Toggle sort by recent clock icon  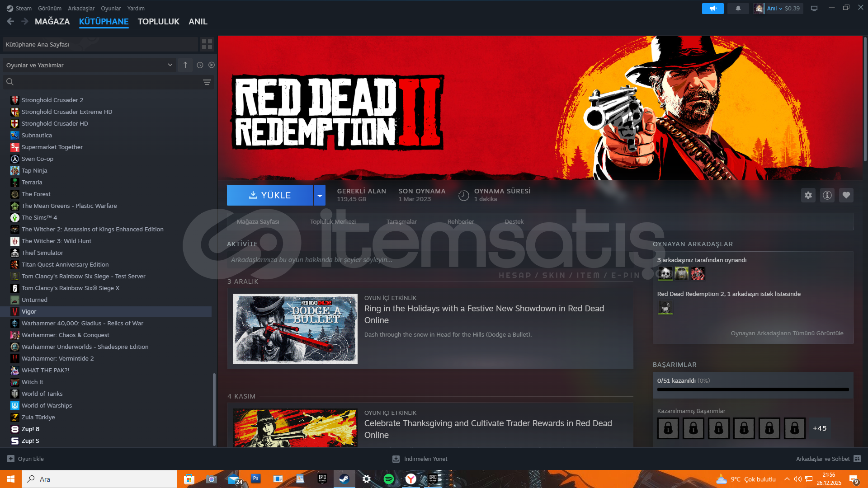click(x=200, y=65)
